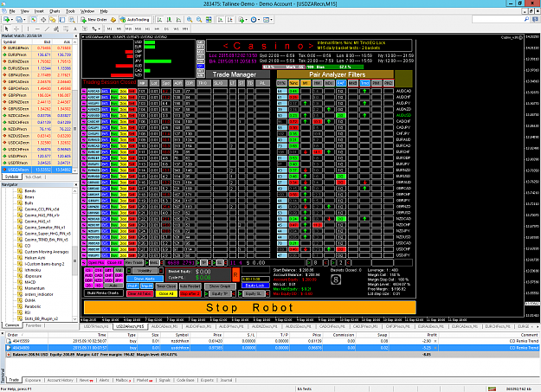Viewport: 541px width, 392px height.
Task: Zoom in on the chart
Action: click(190, 20)
